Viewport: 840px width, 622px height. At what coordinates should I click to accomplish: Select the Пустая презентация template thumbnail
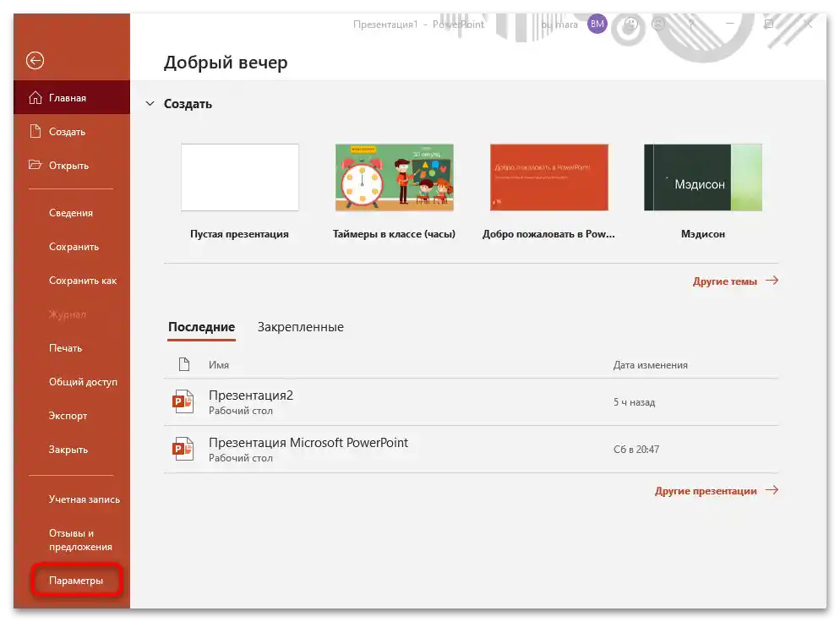239,177
